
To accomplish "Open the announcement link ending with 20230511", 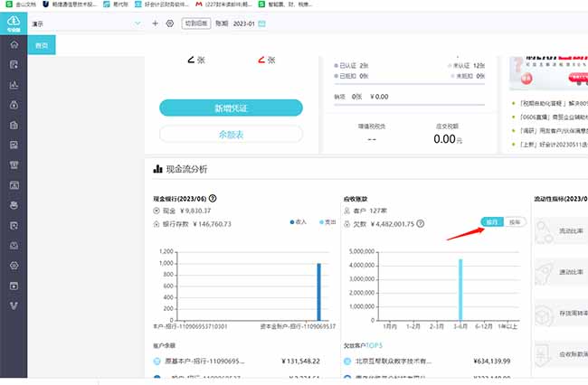I will tap(553, 145).
